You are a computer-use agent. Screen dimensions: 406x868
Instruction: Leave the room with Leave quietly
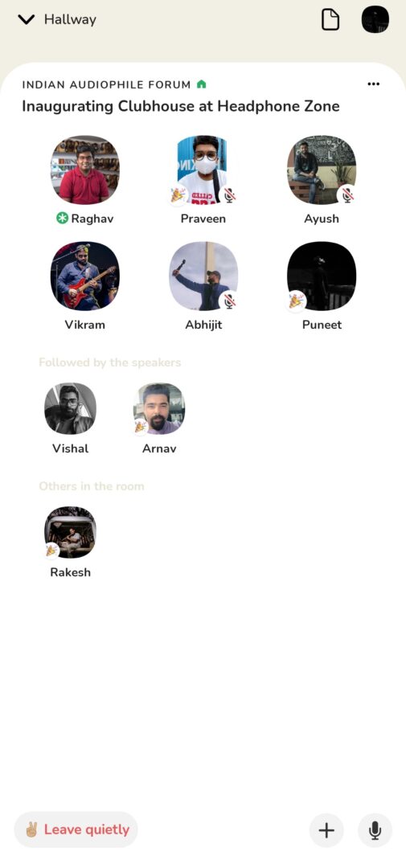pos(76,829)
